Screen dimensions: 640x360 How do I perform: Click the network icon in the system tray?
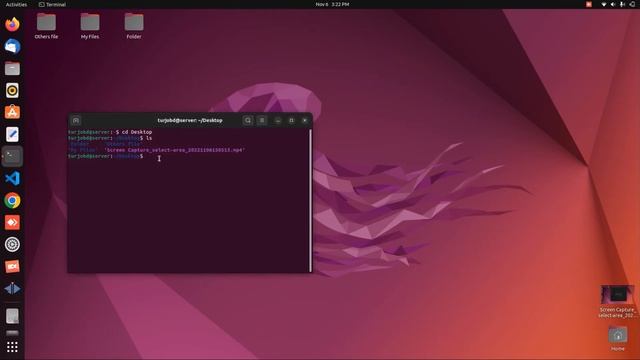pyautogui.click(x=604, y=4)
